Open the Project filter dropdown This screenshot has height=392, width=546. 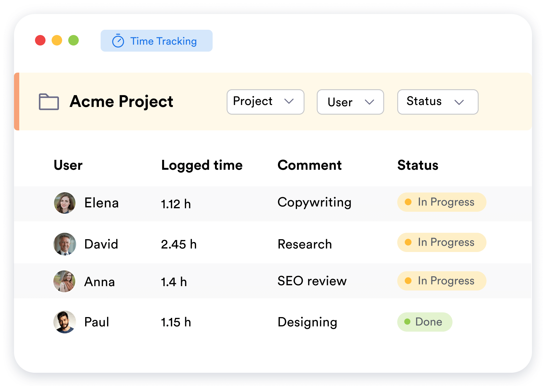(x=265, y=102)
